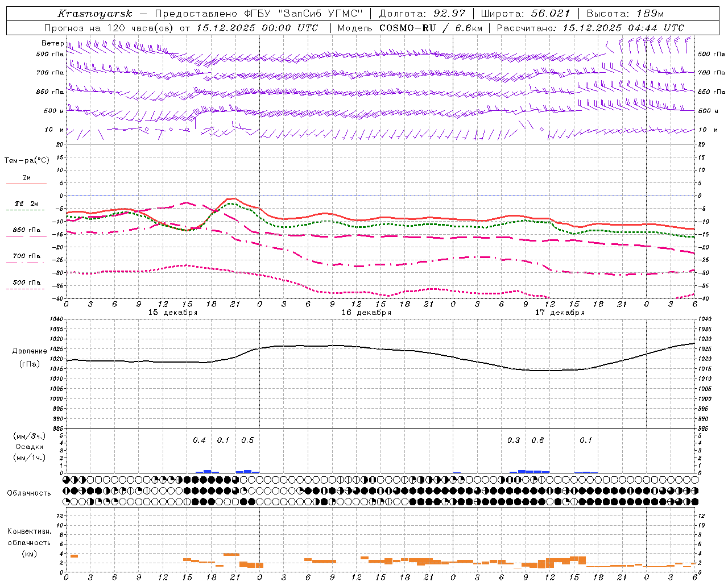
Task: Click the 17 декабря date label
Action: [x=560, y=313]
